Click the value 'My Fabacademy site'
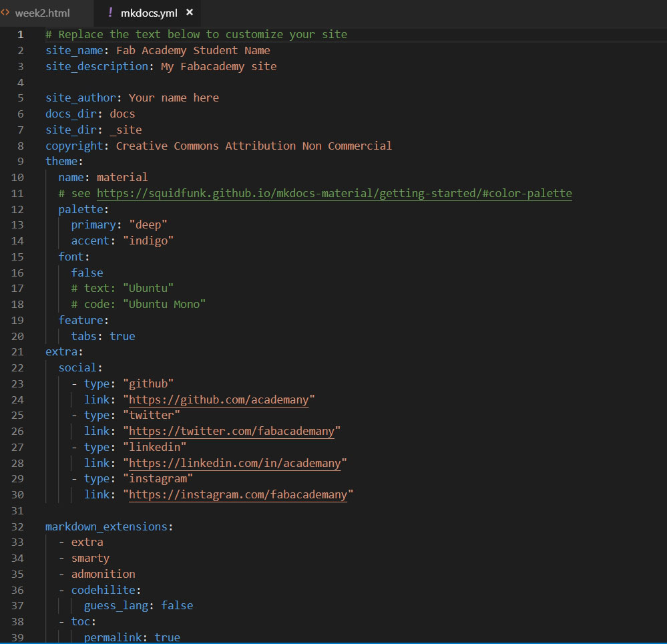 [x=218, y=66]
